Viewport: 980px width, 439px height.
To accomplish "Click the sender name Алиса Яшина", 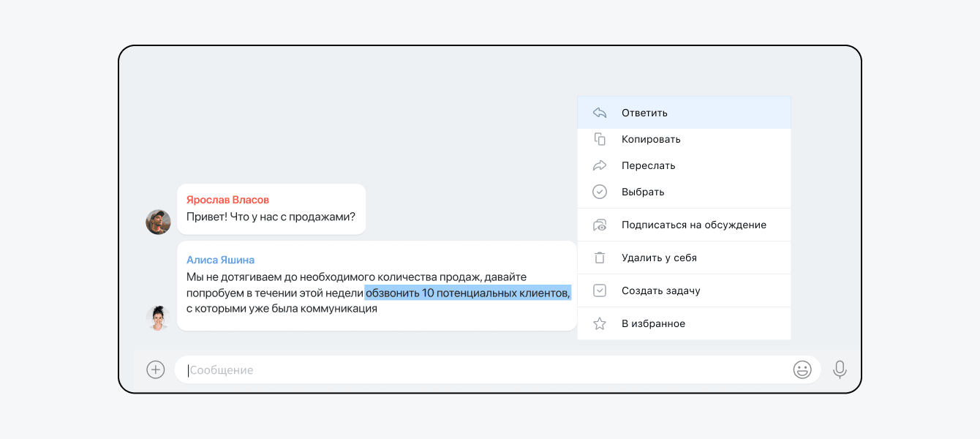I will point(220,260).
